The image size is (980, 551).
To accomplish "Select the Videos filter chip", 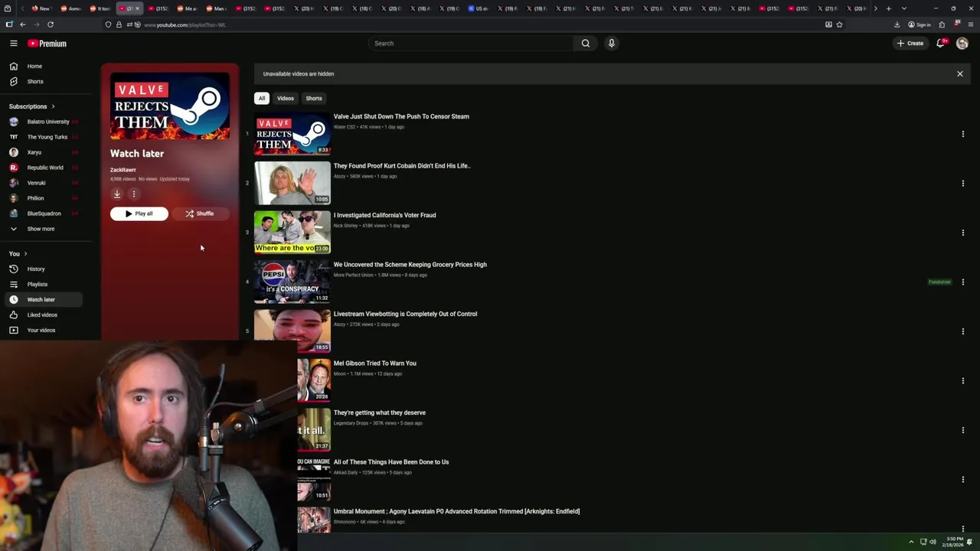I will (x=286, y=99).
